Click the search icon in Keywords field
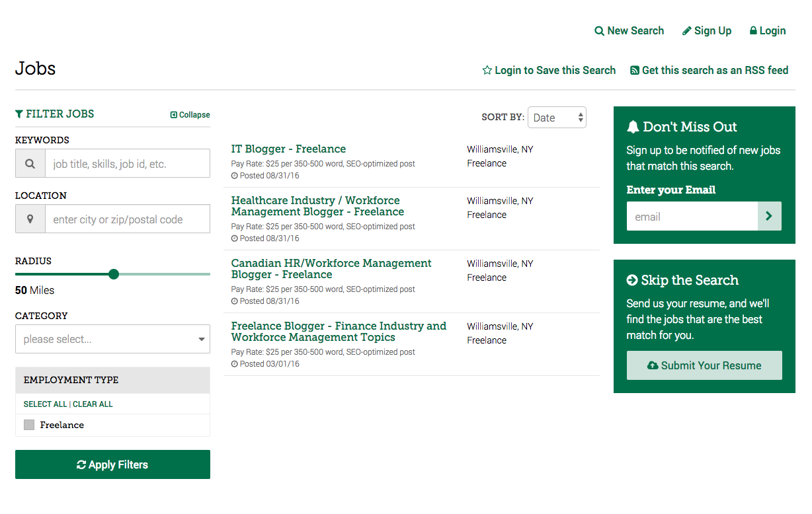Screen dimensions: 812x514 click(30, 163)
